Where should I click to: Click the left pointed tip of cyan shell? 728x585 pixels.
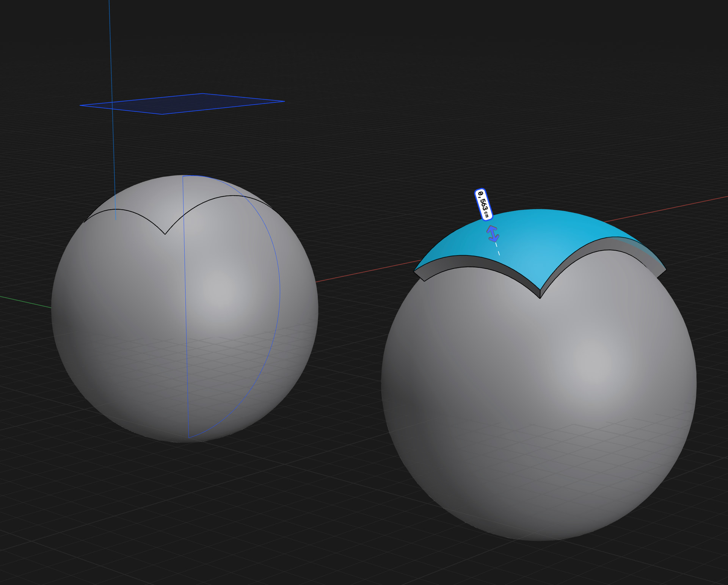tap(415, 270)
